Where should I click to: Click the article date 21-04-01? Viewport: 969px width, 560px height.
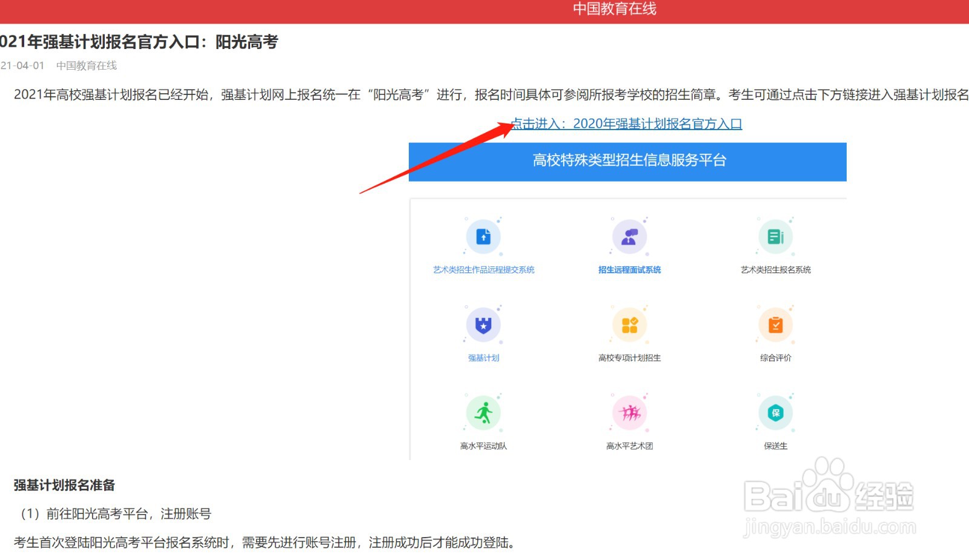[x=22, y=65]
